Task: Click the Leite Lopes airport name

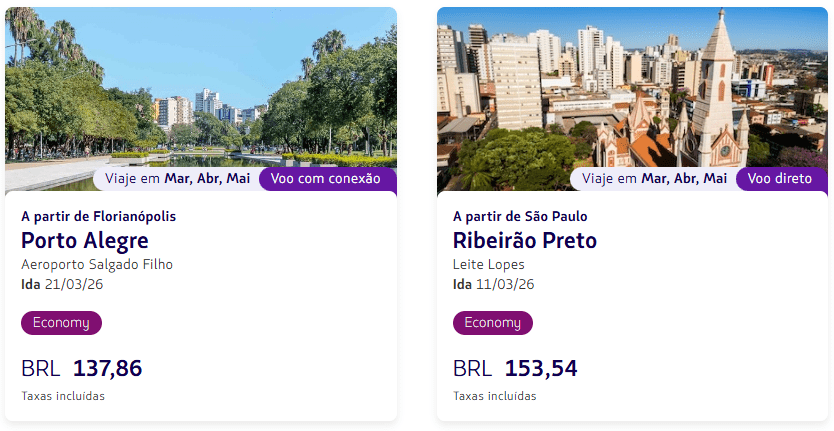Action: 489,265
